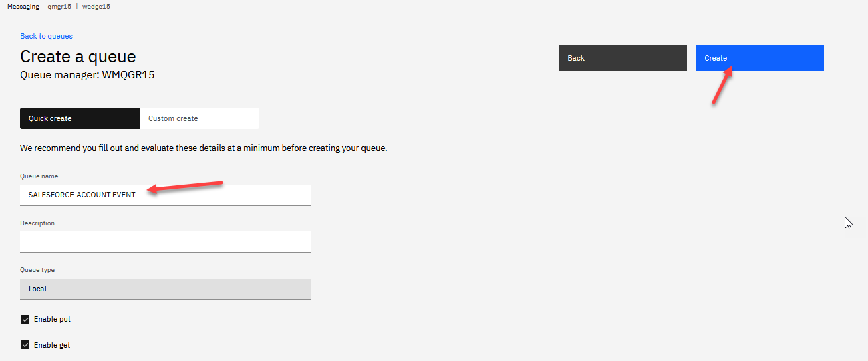868x361 pixels.
Task: Click the Messaging item in top bar
Action: point(23,7)
